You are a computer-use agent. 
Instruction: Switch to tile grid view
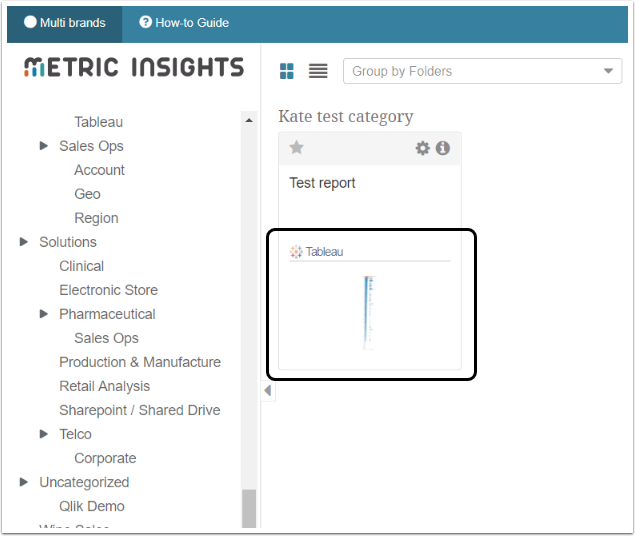[287, 71]
